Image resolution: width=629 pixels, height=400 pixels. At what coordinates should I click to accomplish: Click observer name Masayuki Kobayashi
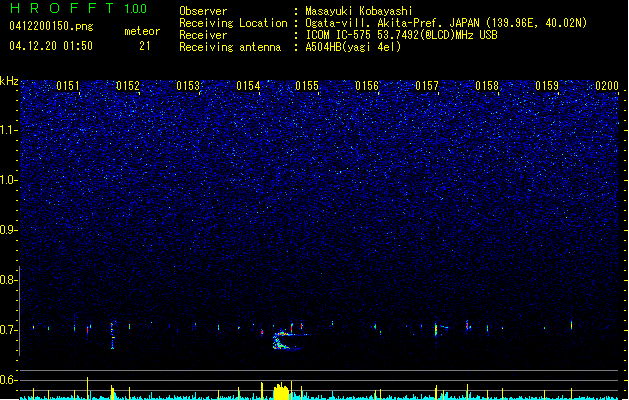[359, 11]
